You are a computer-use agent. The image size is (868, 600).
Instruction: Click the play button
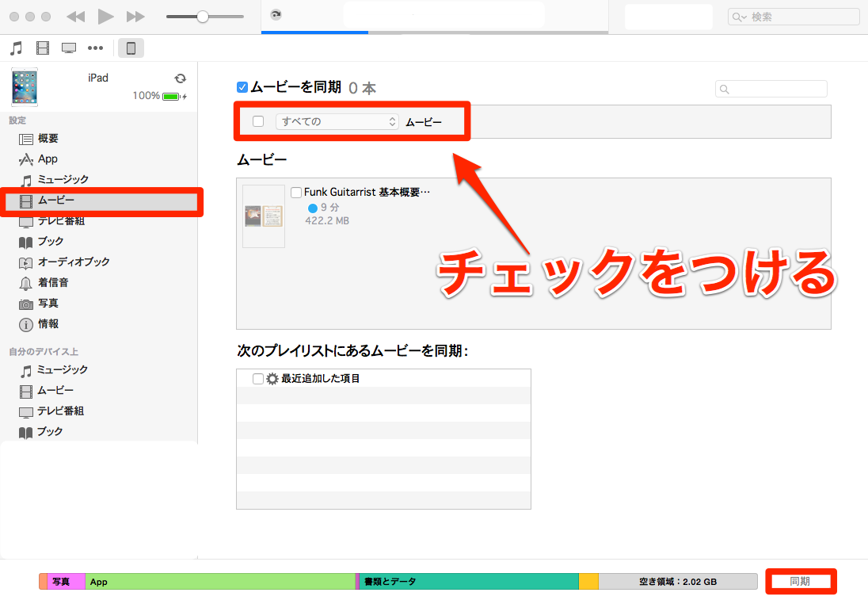(x=105, y=17)
